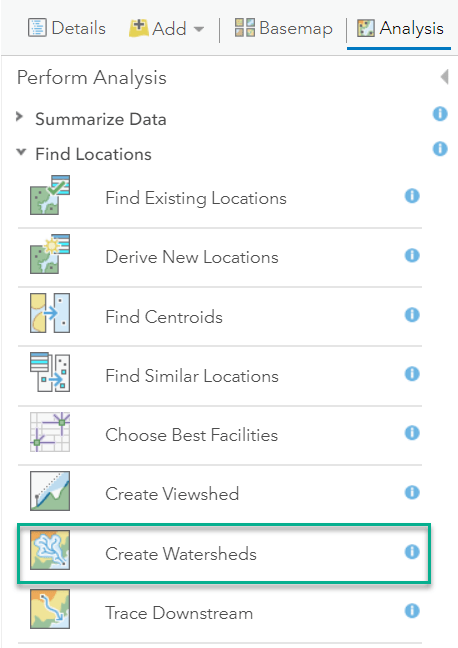Open the Find Centroids tool icon

(50, 313)
